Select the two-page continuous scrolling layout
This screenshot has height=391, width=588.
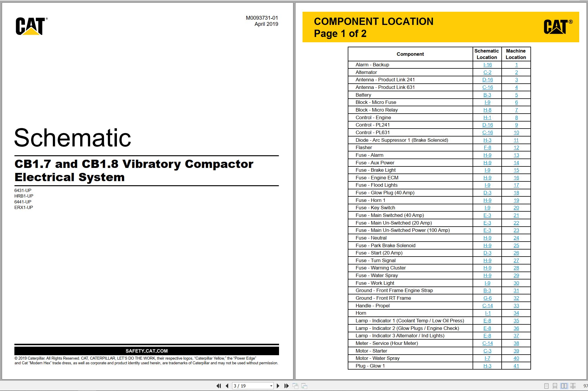(573, 386)
